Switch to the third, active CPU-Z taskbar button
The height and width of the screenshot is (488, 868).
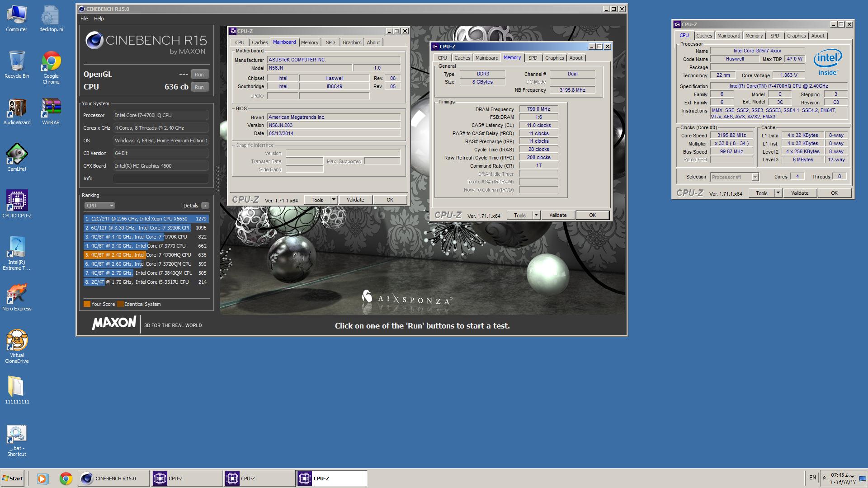tap(331, 479)
